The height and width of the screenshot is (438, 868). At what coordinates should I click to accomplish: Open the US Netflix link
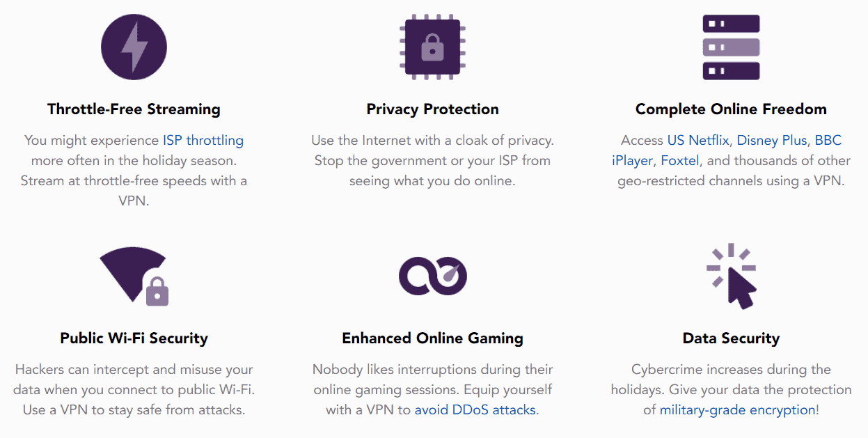click(699, 140)
